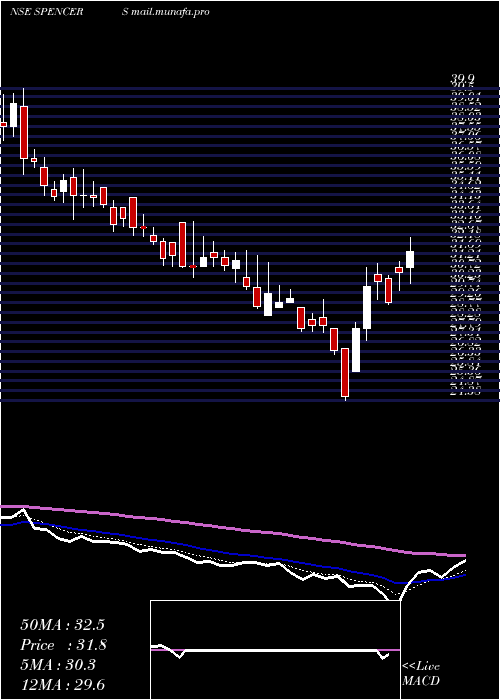Click the <<Live MACD label

(x=421, y=674)
